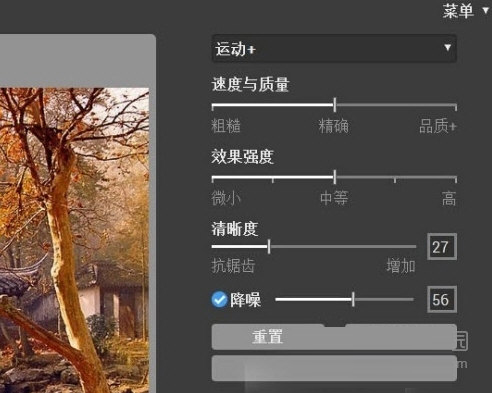
Task: Set effect strength to 高
Action: tap(449, 198)
